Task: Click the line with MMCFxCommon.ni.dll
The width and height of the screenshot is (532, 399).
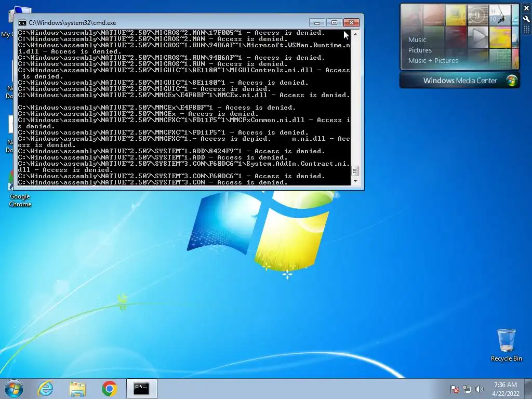Action: coord(184,120)
